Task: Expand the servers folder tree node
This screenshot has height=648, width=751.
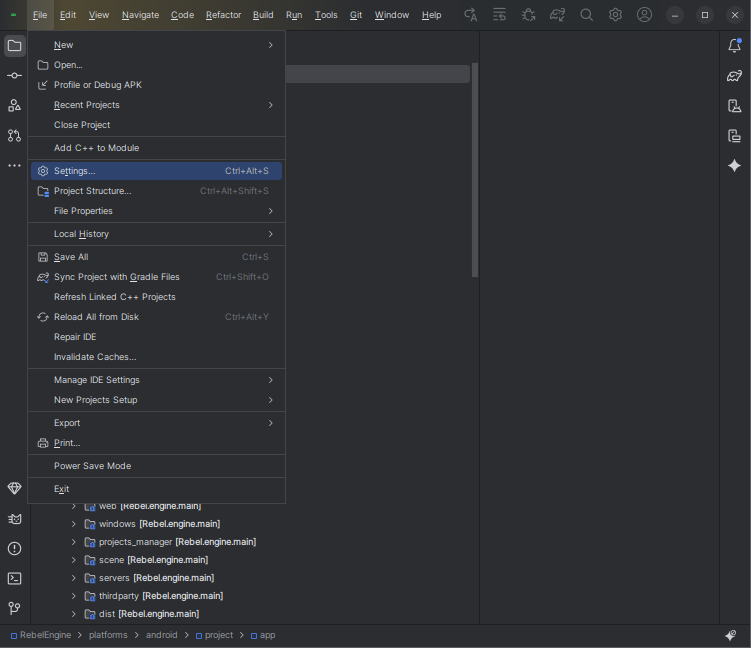Action: [x=73, y=578]
